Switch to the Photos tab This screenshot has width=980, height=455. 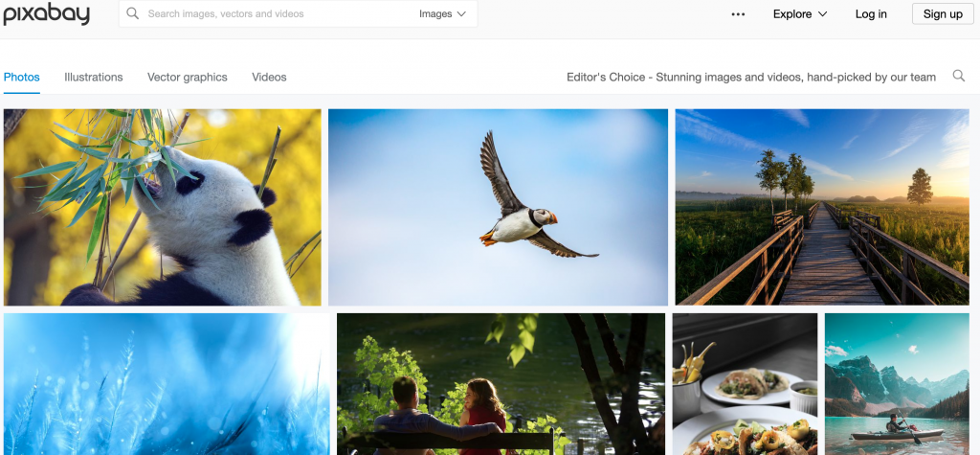coord(22,77)
